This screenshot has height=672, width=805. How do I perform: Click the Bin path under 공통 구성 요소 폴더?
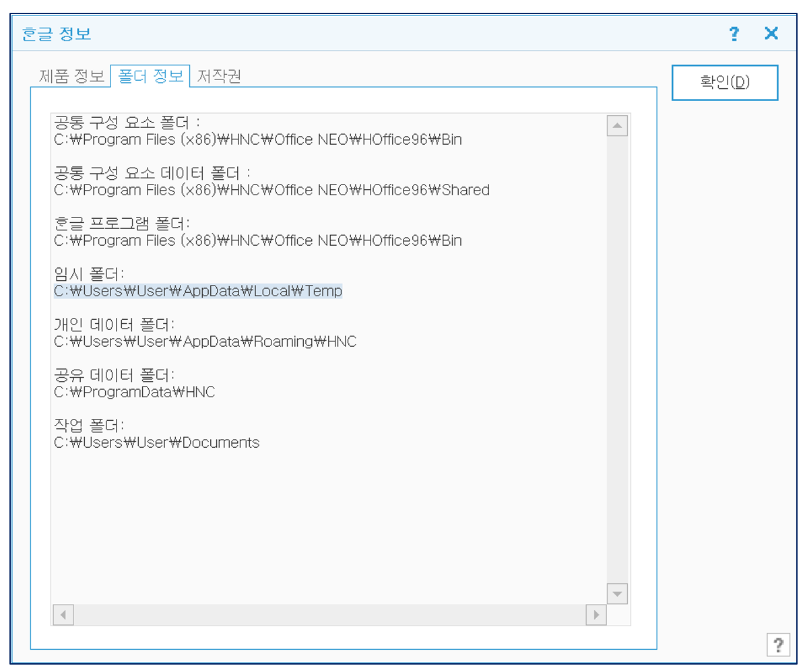pyautogui.click(x=258, y=139)
